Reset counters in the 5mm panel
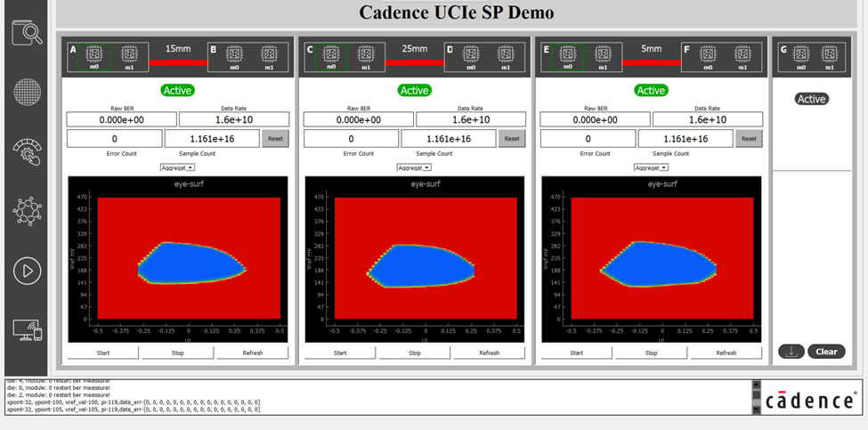This screenshot has height=430, width=868. (749, 139)
